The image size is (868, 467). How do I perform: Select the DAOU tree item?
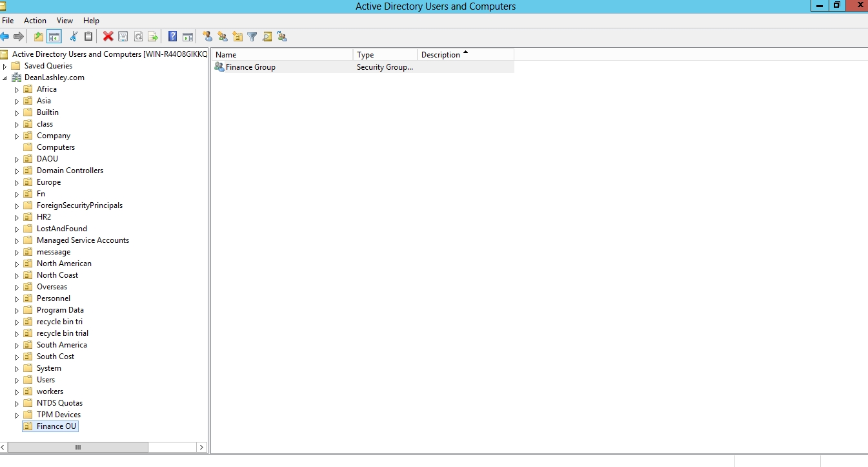tap(47, 159)
